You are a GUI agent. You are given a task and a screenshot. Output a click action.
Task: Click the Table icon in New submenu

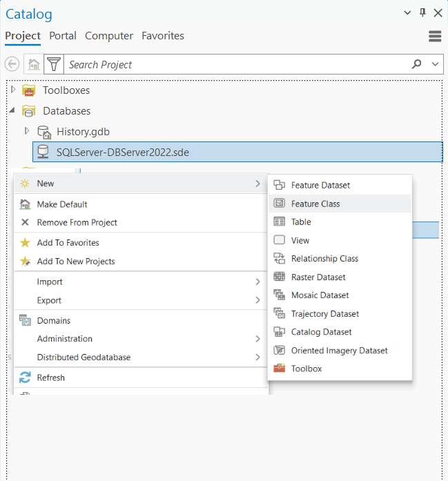[x=280, y=222]
